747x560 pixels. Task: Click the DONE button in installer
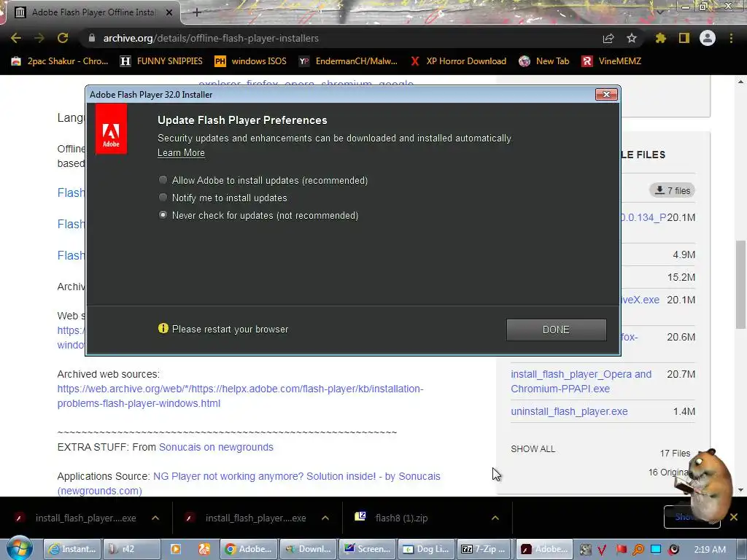[556, 330]
